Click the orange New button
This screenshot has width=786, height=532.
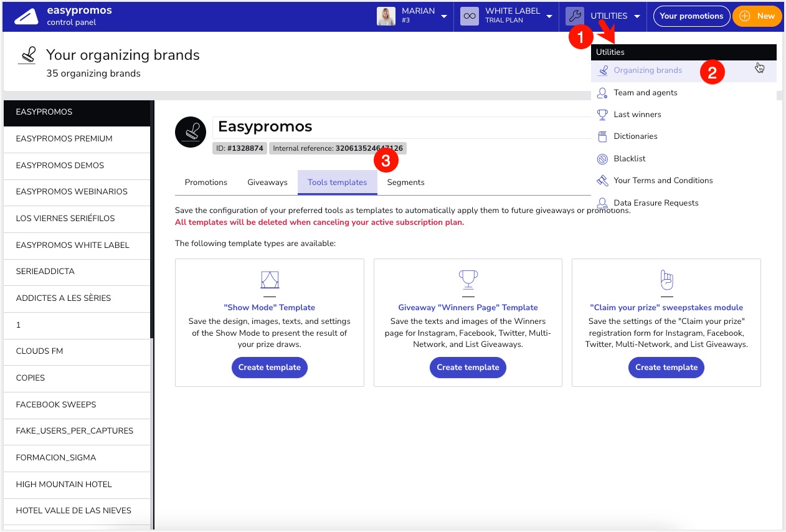[x=757, y=16]
